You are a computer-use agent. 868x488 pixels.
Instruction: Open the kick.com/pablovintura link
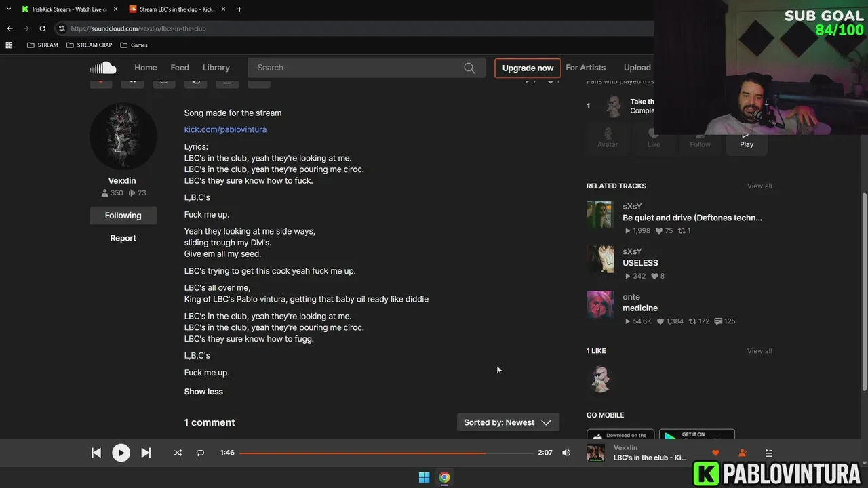(225, 129)
